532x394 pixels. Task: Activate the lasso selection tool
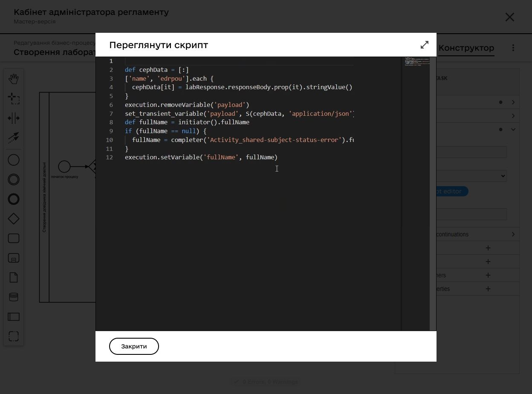[14, 98]
